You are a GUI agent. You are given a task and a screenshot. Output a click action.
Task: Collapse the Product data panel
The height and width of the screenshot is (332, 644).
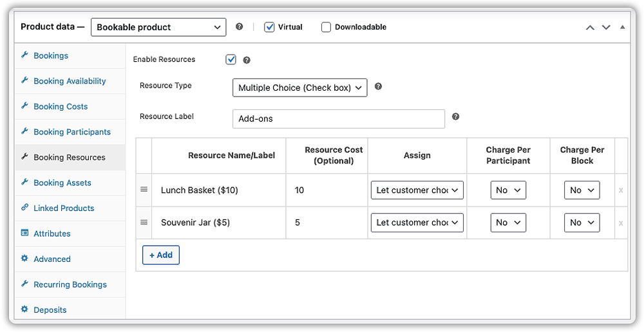click(622, 27)
